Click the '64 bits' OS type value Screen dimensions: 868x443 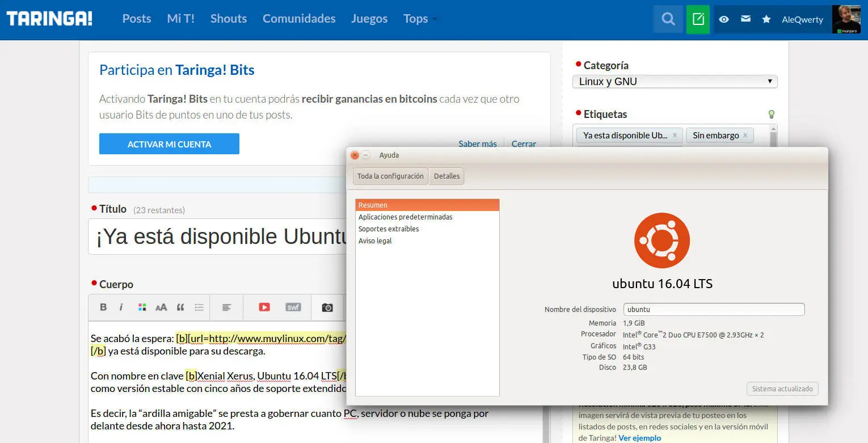[x=633, y=357]
